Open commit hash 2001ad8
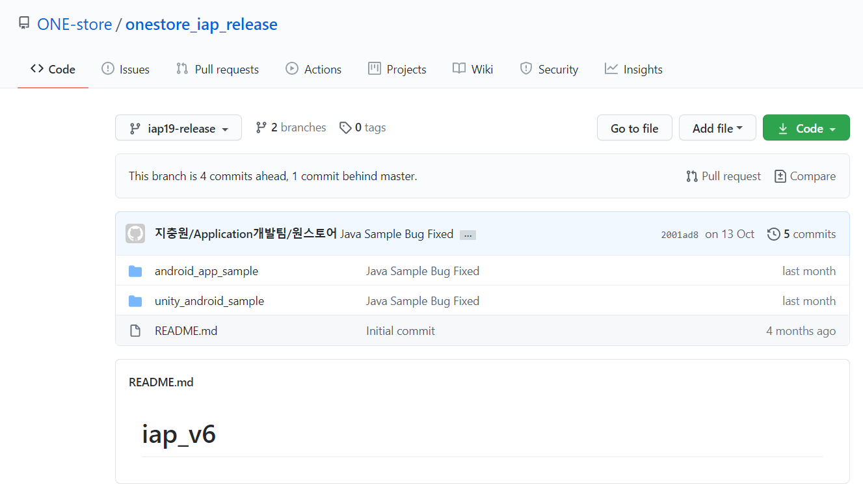Image resolution: width=863 pixels, height=504 pixels. pyautogui.click(x=680, y=235)
